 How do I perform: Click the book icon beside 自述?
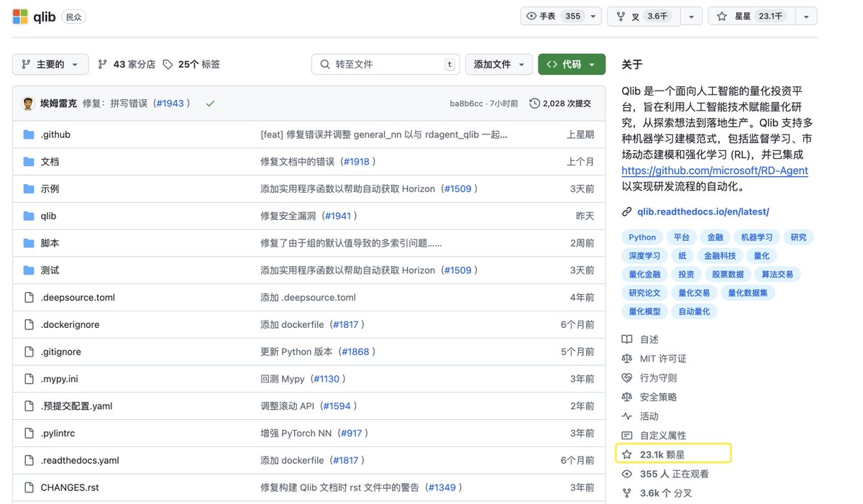tap(627, 339)
